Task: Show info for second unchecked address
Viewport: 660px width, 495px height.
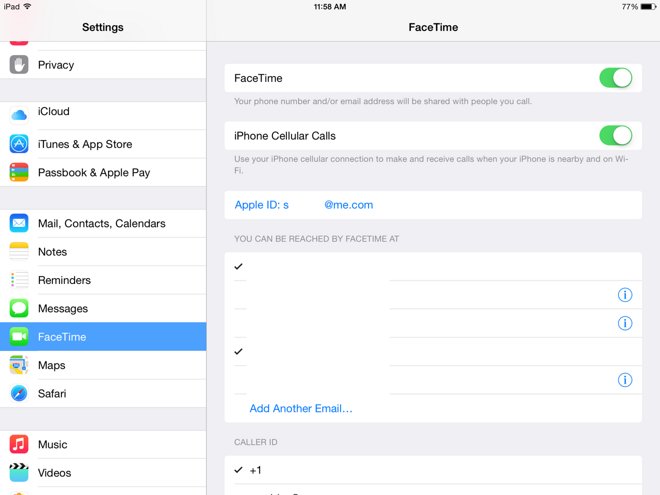Action: pos(625,323)
